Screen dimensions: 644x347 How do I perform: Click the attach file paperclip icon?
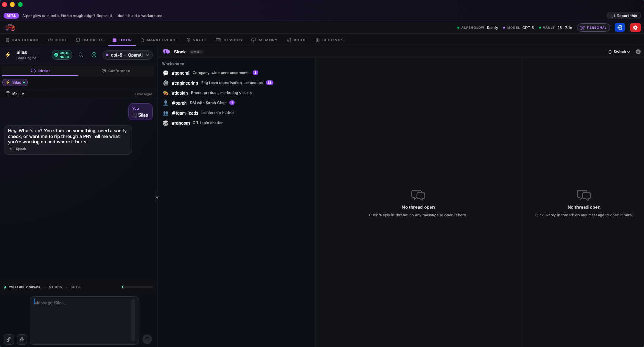tap(9, 339)
